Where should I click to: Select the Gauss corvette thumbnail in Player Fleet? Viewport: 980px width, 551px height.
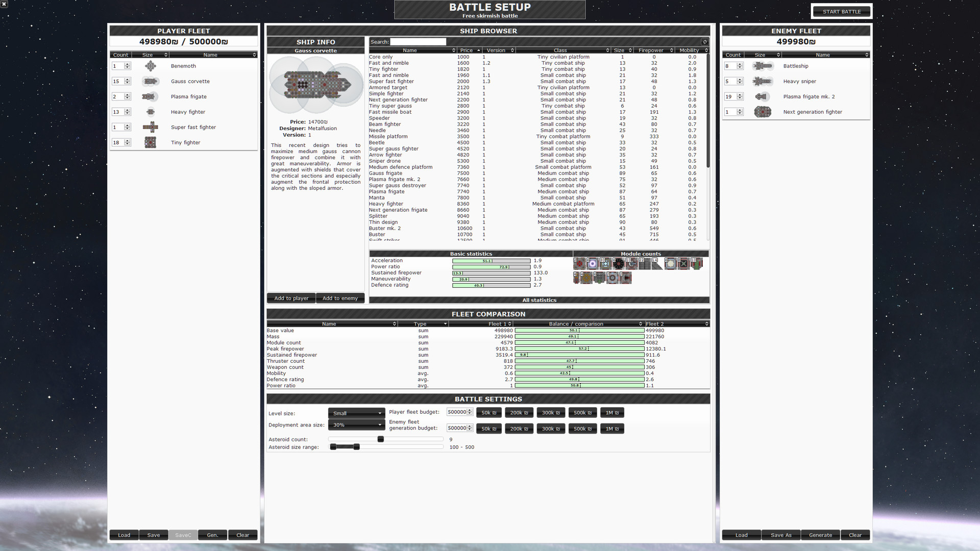click(150, 81)
